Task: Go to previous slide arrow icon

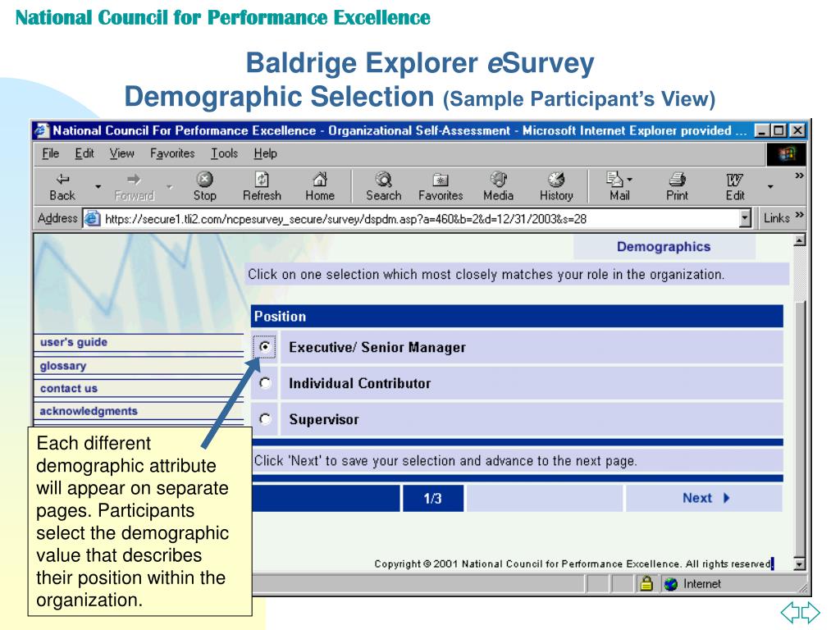Action: tap(790, 612)
